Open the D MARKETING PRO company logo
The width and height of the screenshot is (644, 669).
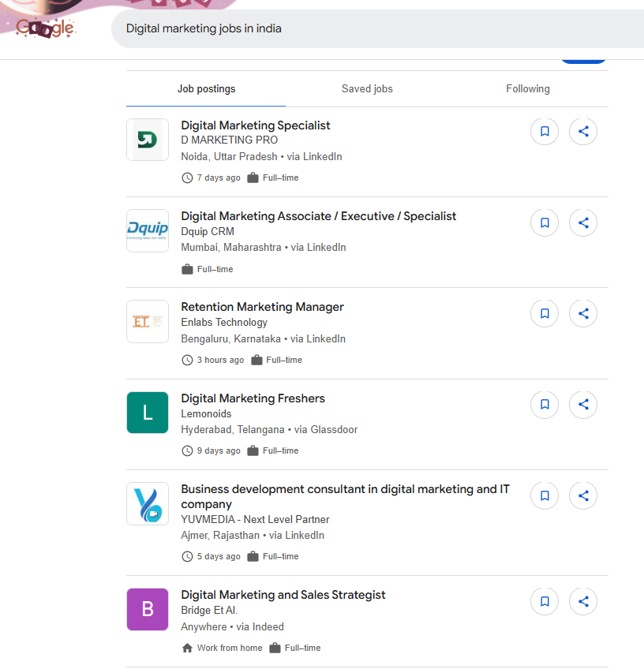(x=148, y=140)
